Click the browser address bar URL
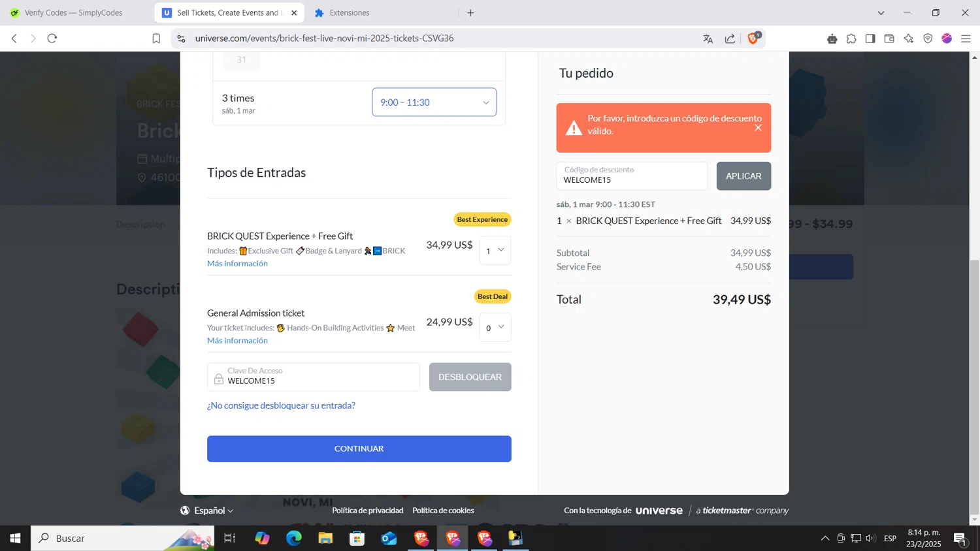 324,39
